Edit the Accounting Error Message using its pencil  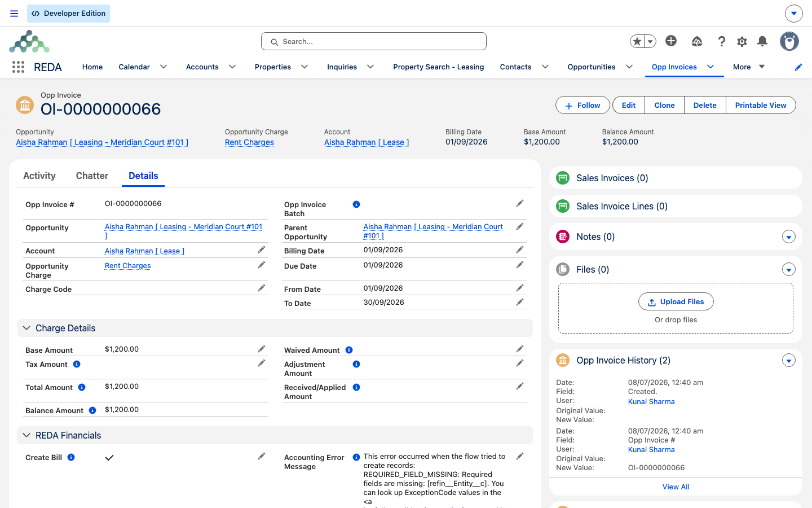click(x=520, y=456)
